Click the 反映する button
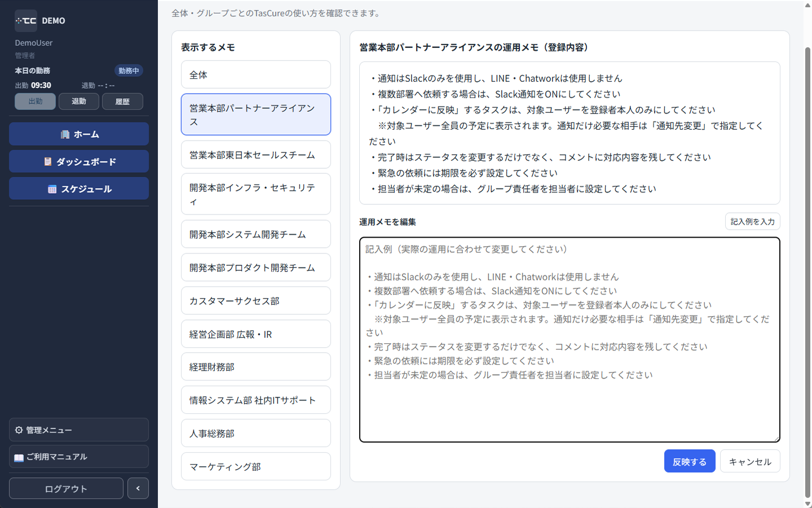 point(690,461)
